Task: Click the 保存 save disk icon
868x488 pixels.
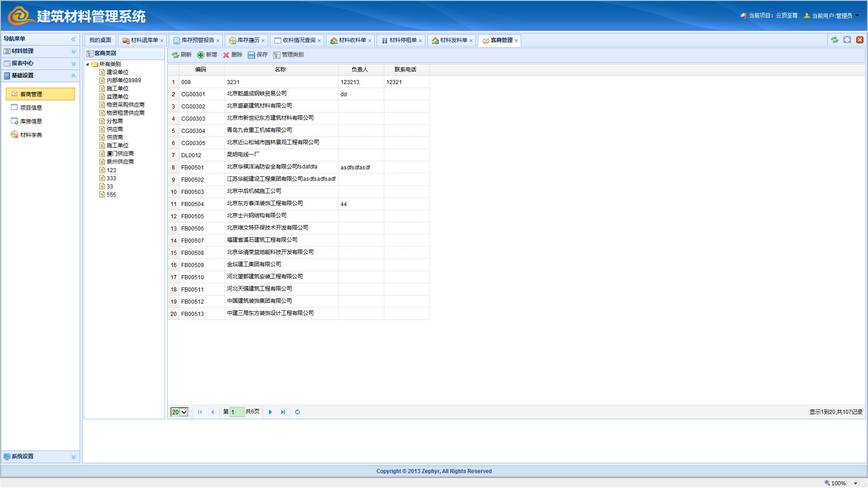Action: [251, 55]
